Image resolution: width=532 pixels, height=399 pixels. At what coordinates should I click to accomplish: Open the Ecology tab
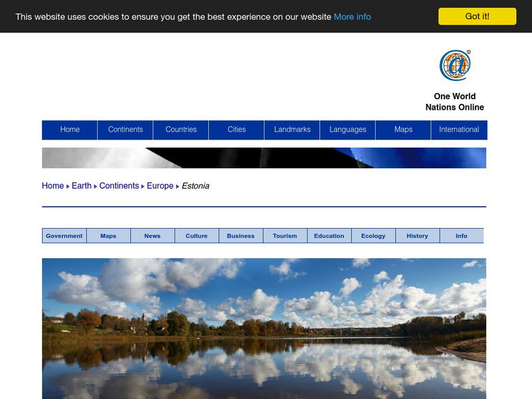point(373,235)
